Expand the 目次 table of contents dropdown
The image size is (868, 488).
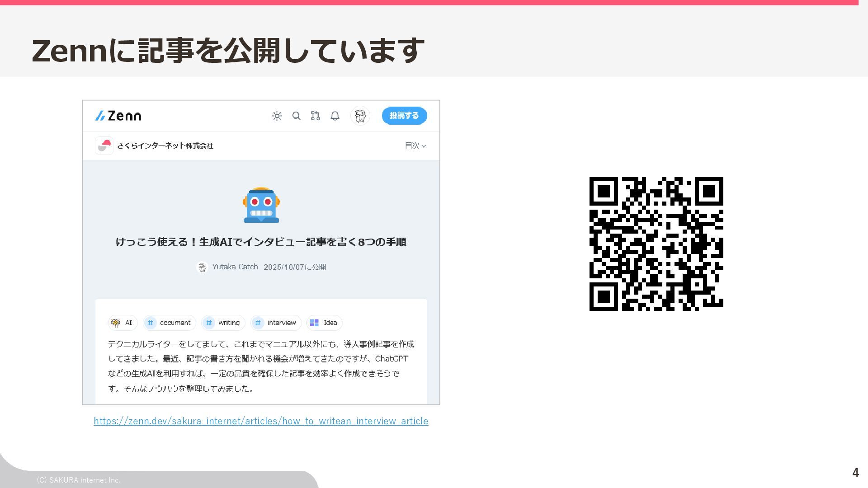coord(415,145)
